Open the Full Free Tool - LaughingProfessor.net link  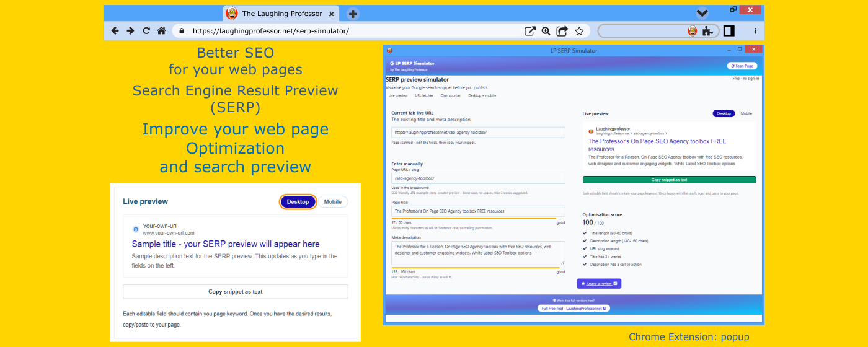click(573, 308)
